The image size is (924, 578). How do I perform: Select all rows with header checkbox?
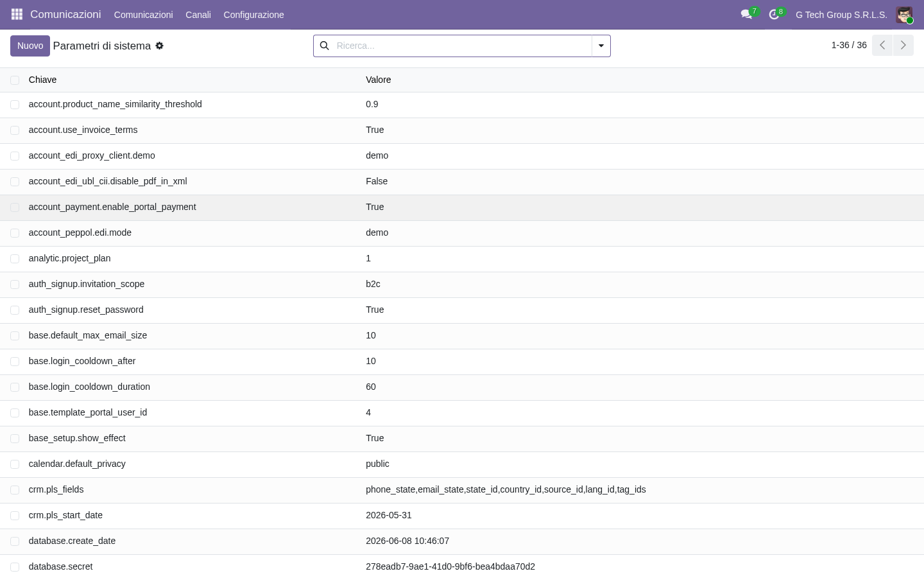pos(15,80)
